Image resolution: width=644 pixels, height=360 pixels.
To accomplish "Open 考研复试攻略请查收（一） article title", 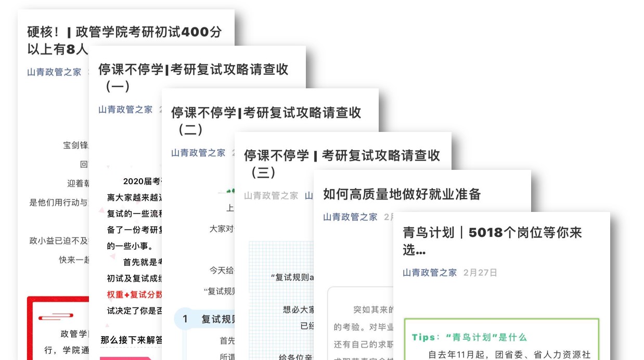I will pyautogui.click(x=193, y=70).
